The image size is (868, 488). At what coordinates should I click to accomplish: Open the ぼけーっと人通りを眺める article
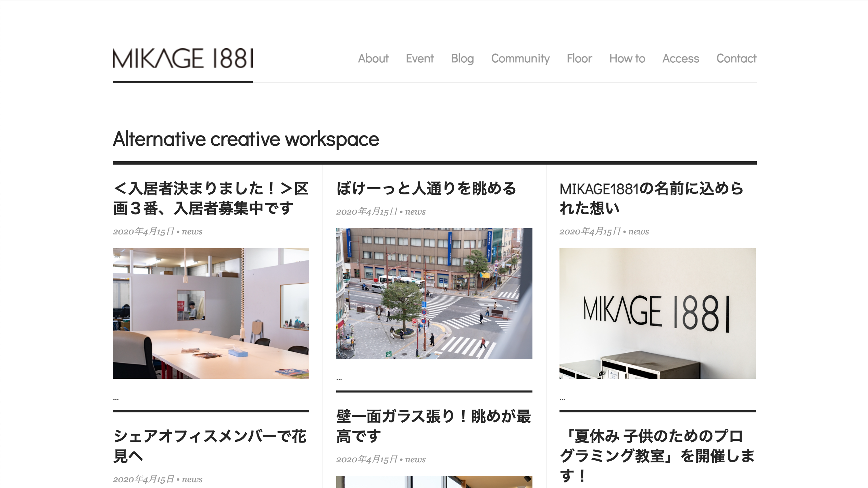(x=426, y=188)
